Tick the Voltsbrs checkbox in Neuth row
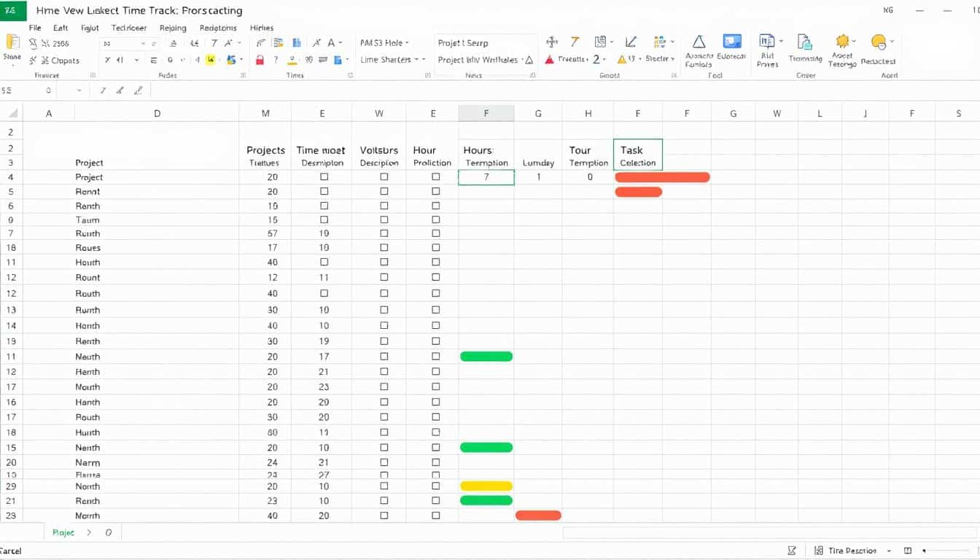The height and width of the screenshot is (560, 980). tap(384, 357)
